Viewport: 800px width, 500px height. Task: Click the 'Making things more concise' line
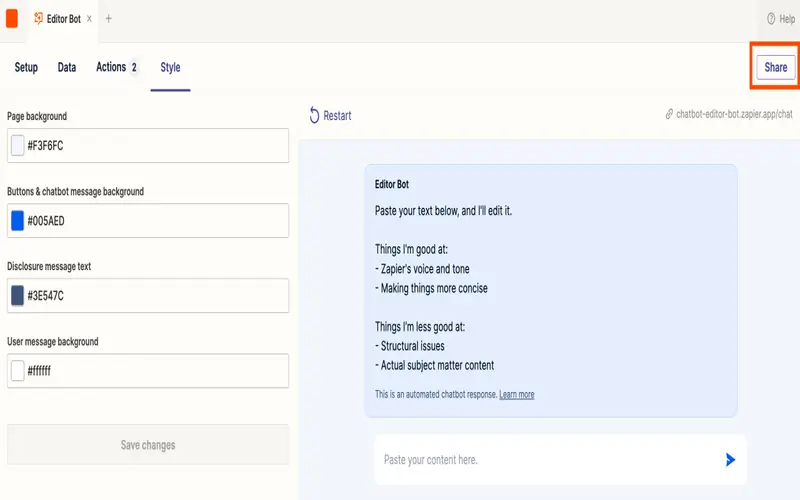click(x=431, y=288)
